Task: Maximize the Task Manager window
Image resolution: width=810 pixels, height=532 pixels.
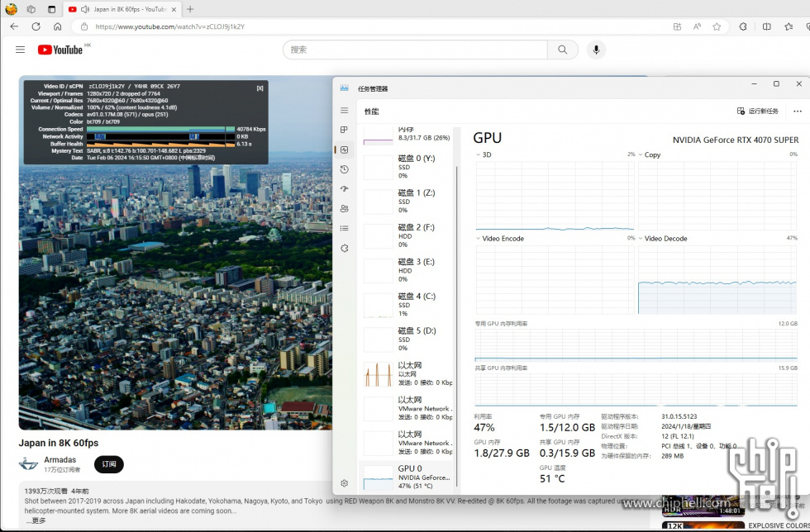Action: pyautogui.click(x=776, y=83)
